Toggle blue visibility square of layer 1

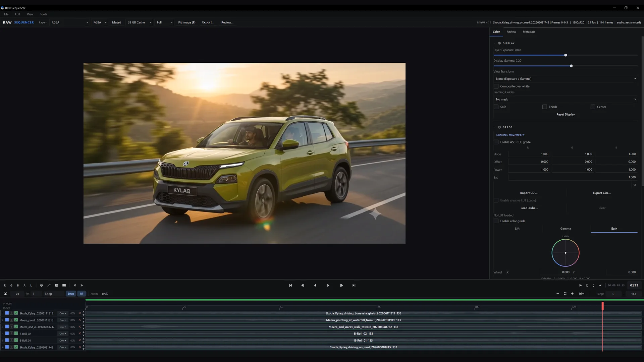[x=7, y=313]
